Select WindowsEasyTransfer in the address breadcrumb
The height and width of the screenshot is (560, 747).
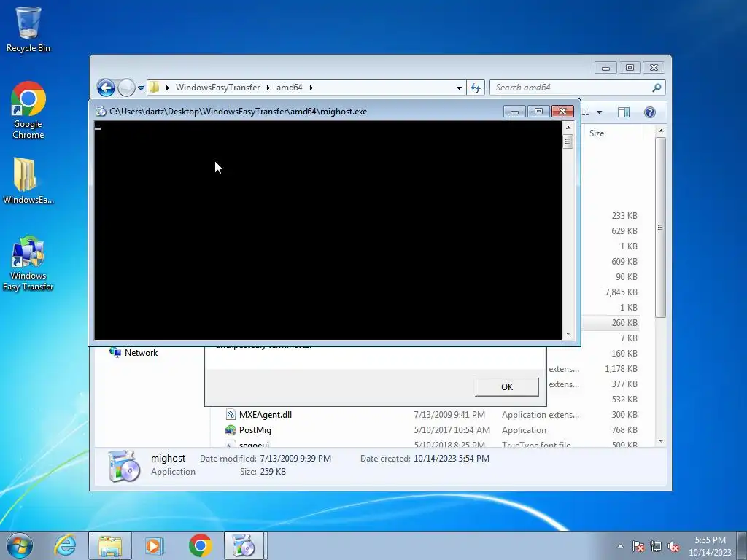tap(217, 87)
